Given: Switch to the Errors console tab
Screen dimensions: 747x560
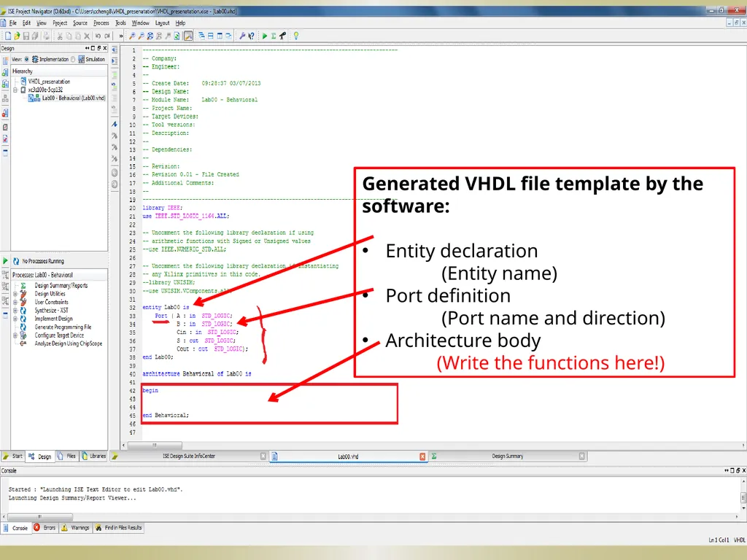Looking at the screenshot, I should click(44, 528).
